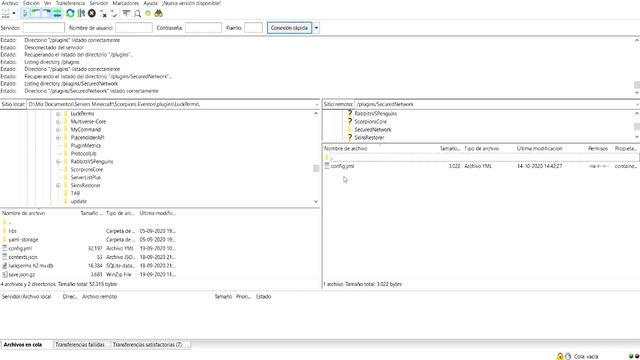Expand local SkinsRestorer folder node
Image resolution: width=640 pixels, height=360 pixels.
click(58, 186)
